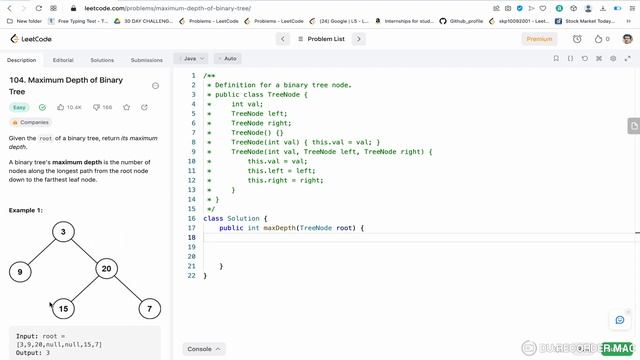Viewport: 640px width, 360px height.
Task: Open the New folder bookmark
Action: coord(24,21)
